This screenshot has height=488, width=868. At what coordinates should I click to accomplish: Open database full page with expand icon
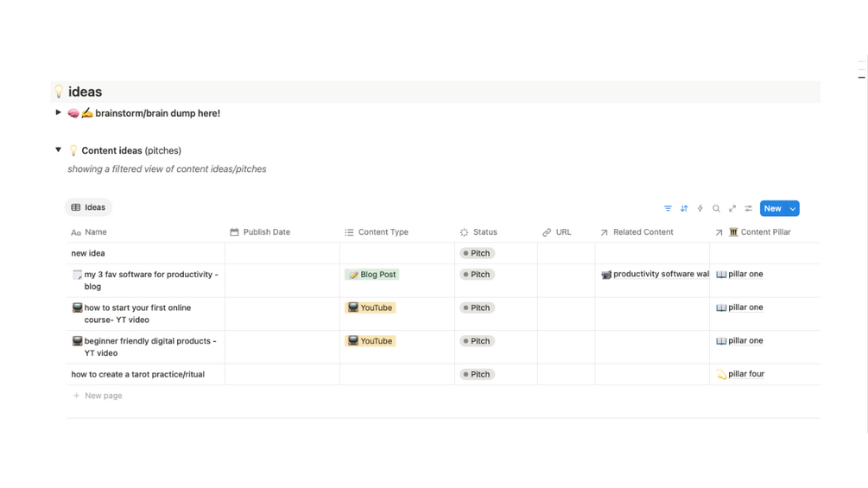732,208
